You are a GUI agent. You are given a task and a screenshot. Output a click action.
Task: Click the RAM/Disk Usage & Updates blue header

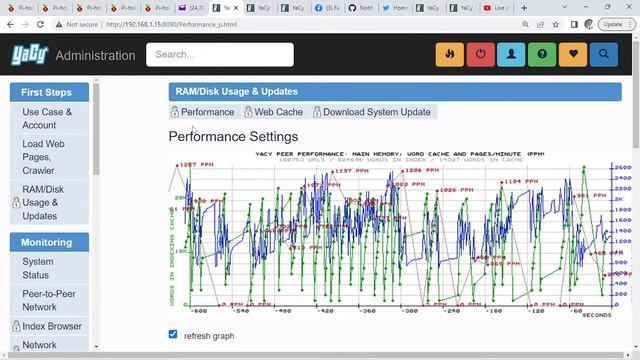coord(395,91)
